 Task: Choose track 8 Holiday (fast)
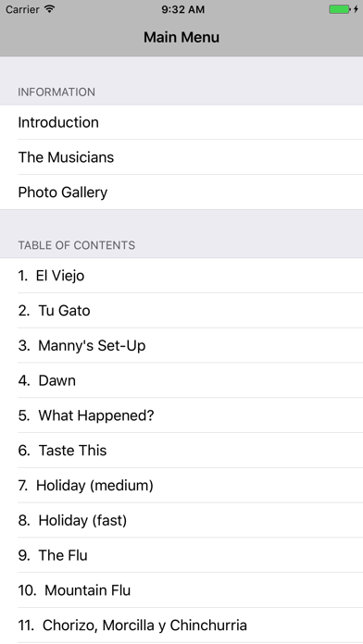point(181,520)
